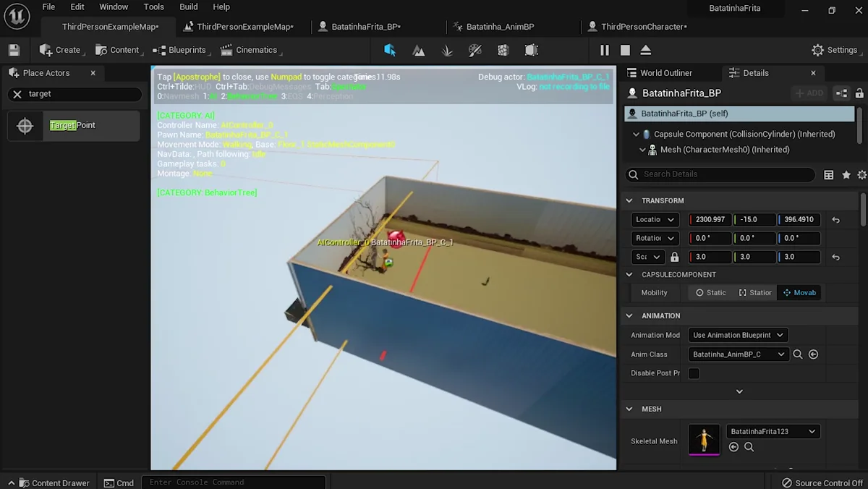This screenshot has height=489, width=868.
Task: Switch to the Batatinha_AnimBP tab
Action: (500, 27)
